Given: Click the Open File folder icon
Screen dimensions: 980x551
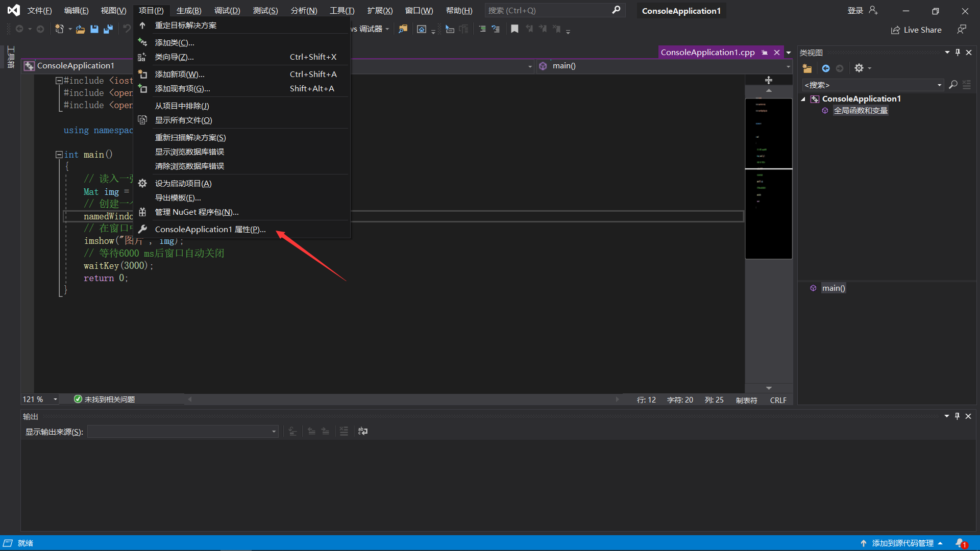Looking at the screenshot, I should pos(80,29).
